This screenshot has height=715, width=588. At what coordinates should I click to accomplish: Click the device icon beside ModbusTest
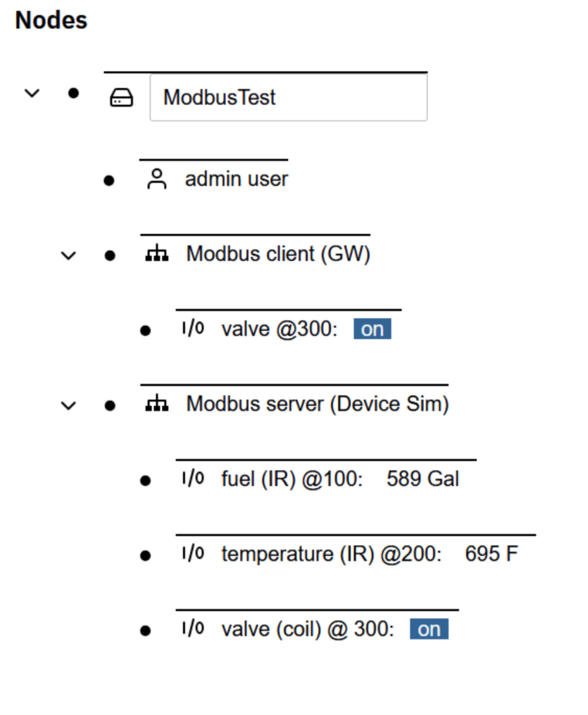click(122, 98)
